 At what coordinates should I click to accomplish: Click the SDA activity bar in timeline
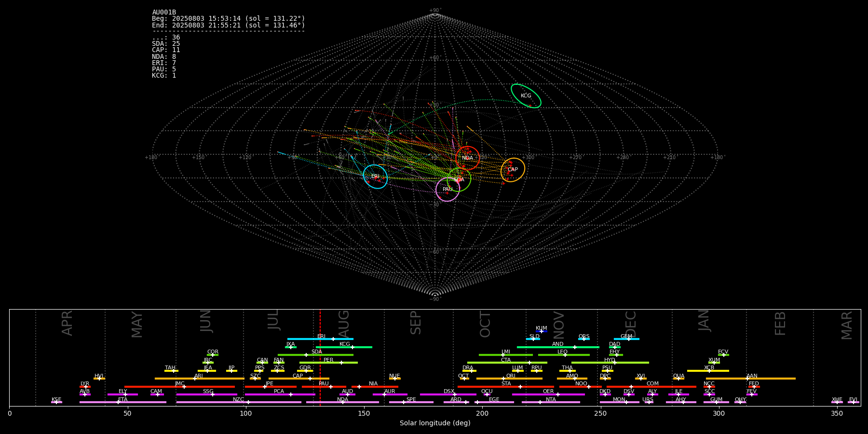pyautogui.click(x=315, y=355)
